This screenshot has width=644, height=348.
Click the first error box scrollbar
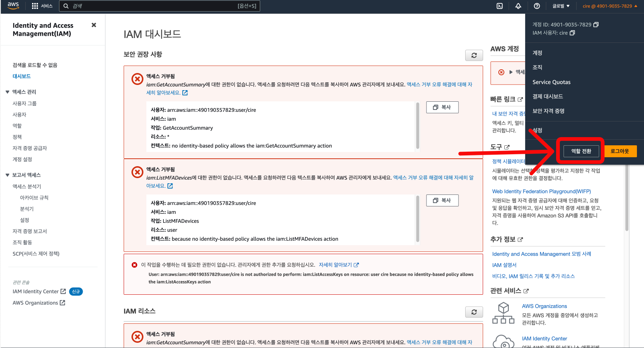pyautogui.click(x=418, y=126)
